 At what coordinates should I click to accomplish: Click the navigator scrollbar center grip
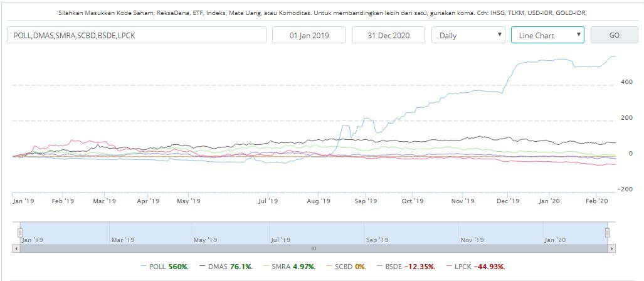click(314, 249)
